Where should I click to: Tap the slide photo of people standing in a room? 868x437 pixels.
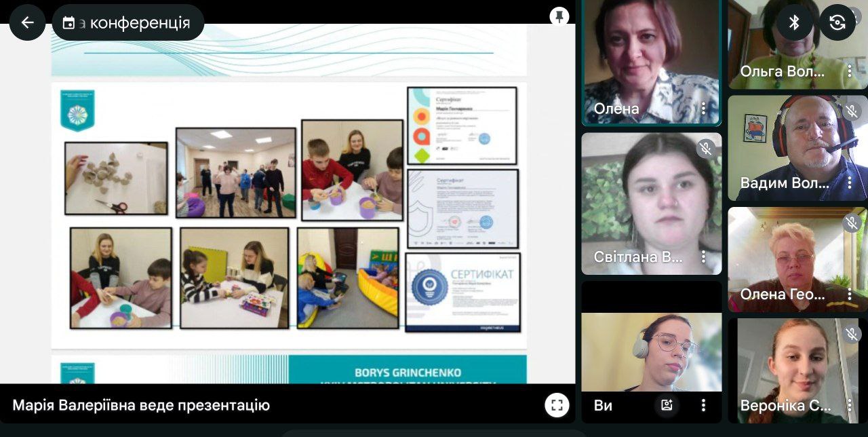point(235,172)
